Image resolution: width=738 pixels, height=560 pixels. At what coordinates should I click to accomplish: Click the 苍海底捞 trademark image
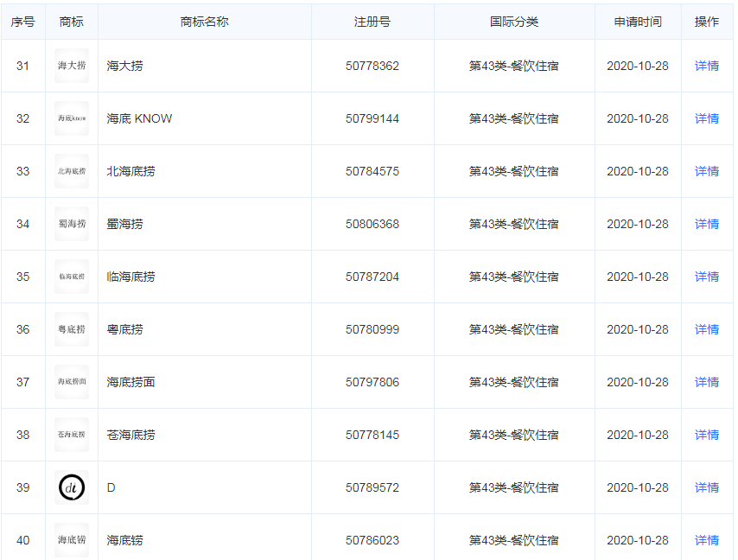coord(72,434)
